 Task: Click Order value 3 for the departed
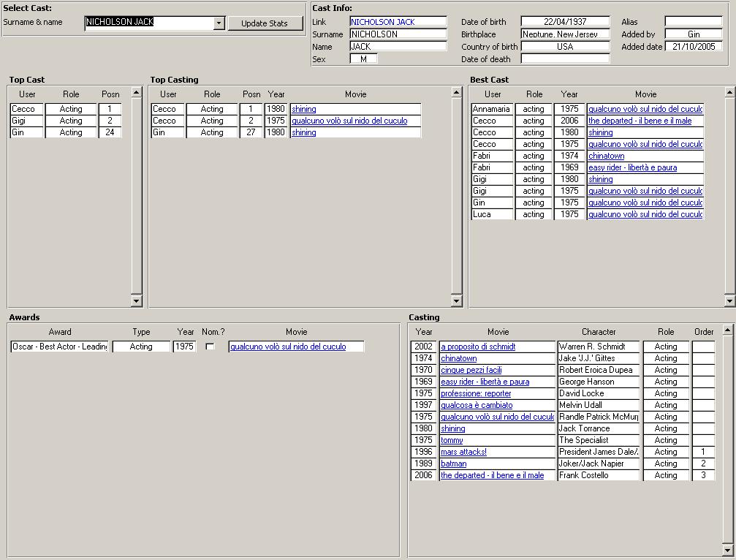(703, 475)
